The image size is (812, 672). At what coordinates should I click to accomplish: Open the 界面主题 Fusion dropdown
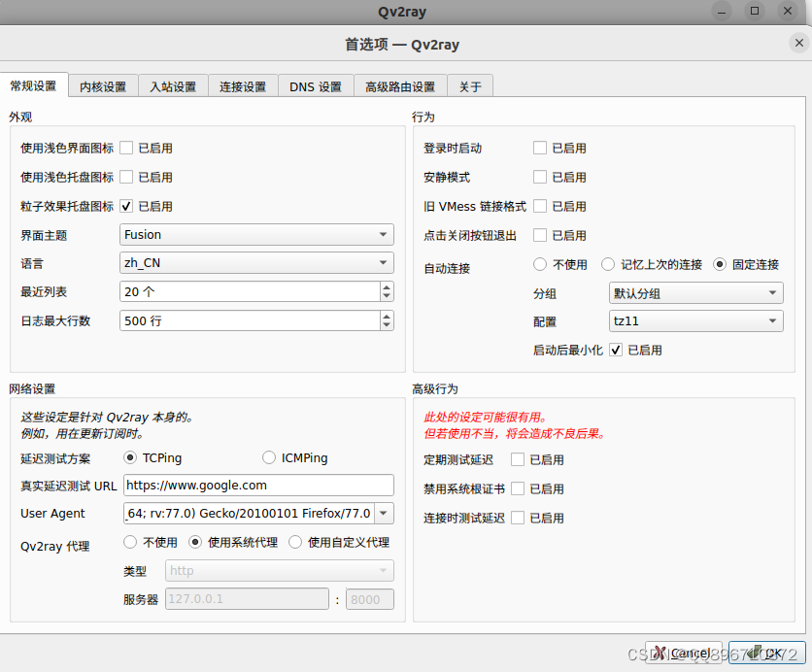click(256, 235)
